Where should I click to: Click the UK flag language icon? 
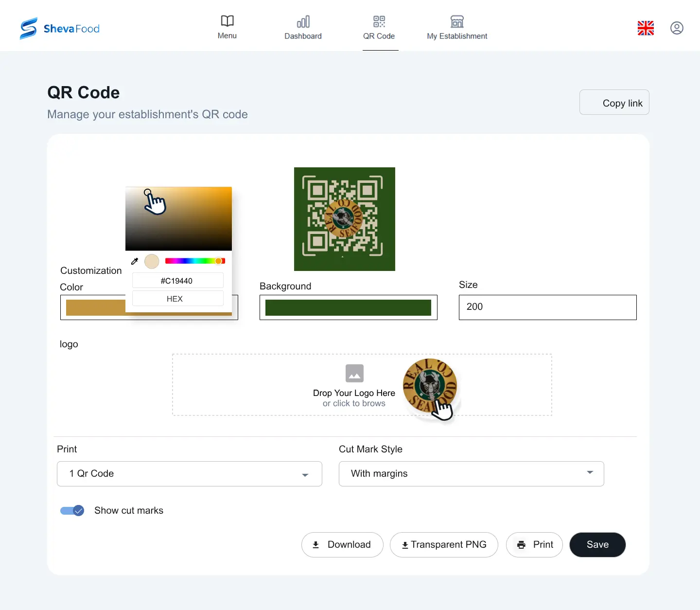pos(645,28)
